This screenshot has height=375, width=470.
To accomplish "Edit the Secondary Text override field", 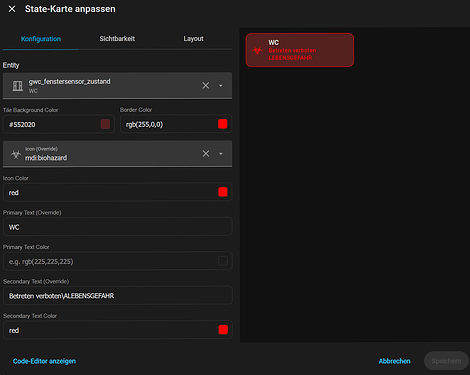I will (x=117, y=296).
